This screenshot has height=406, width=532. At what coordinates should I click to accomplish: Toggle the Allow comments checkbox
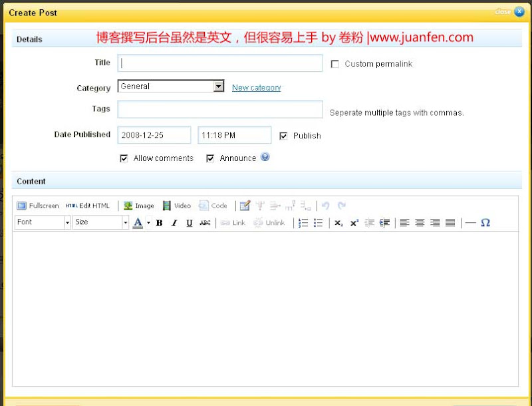coord(124,158)
